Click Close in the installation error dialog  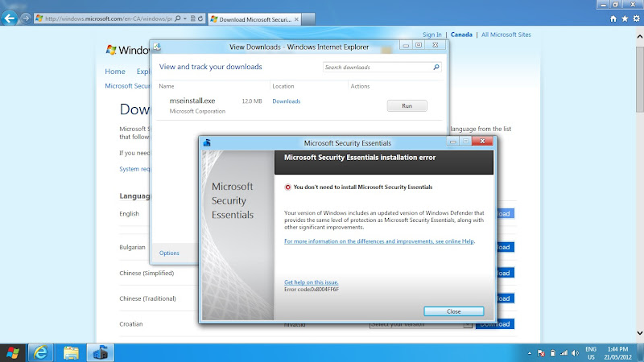[x=453, y=311]
